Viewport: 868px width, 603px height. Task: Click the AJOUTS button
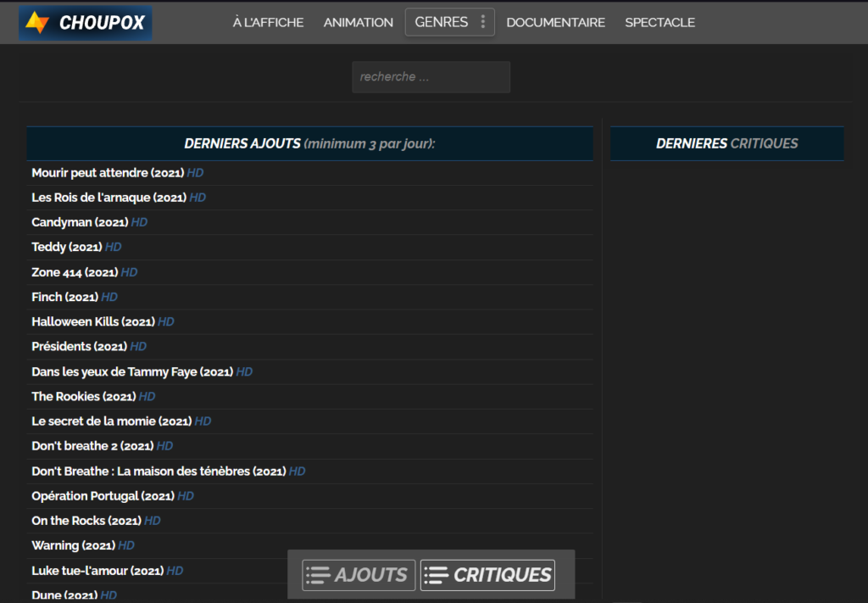(x=359, y=575)
